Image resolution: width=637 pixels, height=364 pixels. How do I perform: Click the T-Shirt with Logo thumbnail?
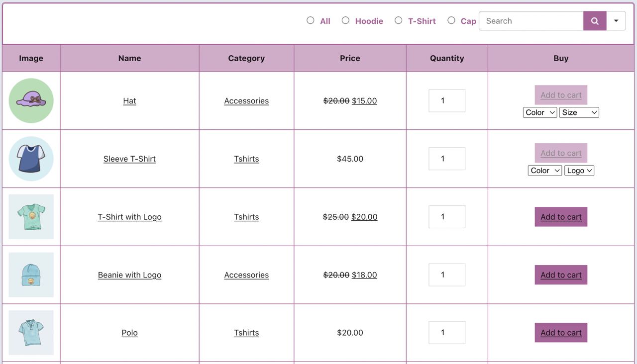point(31,217)
